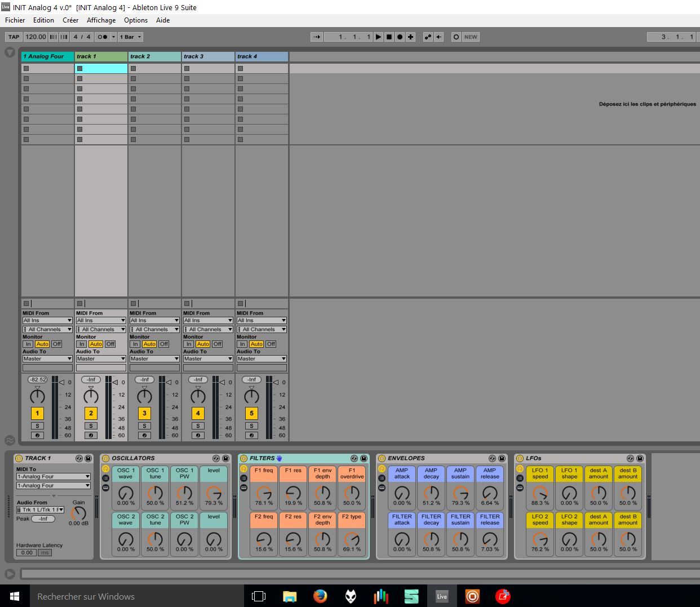This screenshot has width=700, height=607.
Task: Toggle the ENVELOPES device activator
Action: click(382, 459)
